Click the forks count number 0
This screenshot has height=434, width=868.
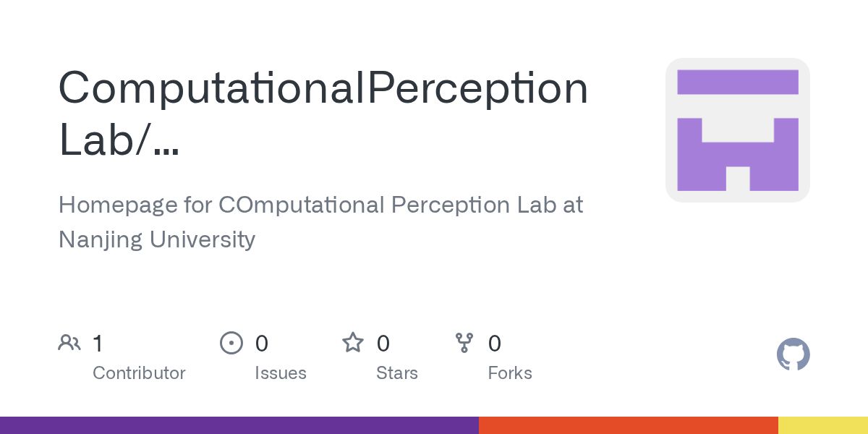point(495,343)
